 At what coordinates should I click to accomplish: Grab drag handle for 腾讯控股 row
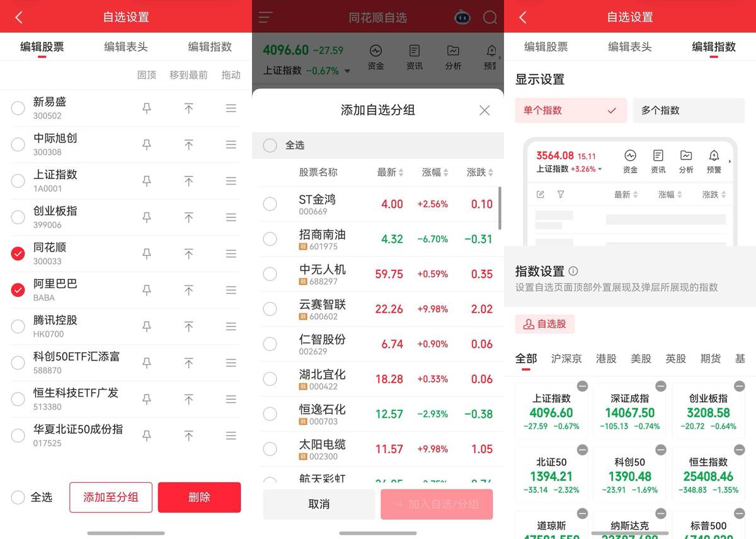pyautogui.click(x=231, y=327)
